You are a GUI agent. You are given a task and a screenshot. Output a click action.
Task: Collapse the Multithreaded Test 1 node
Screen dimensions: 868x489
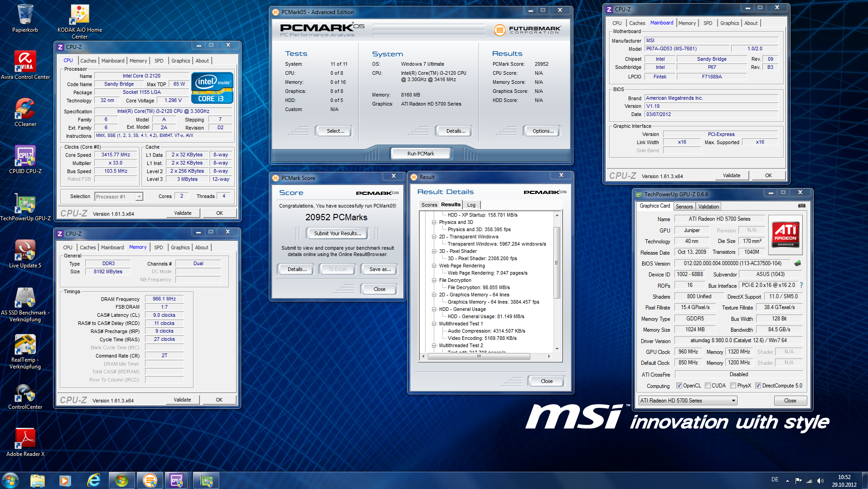(x=434, y=324)
